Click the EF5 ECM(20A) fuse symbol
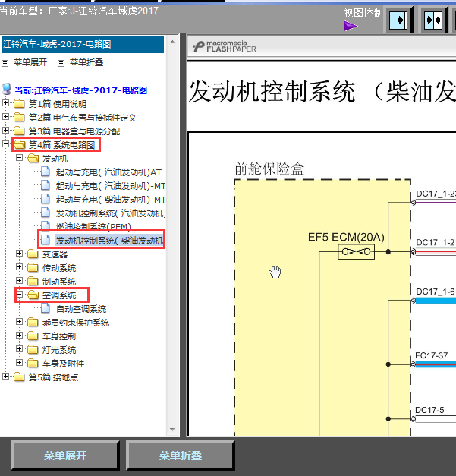The height and width of the screenshot is (476, 456). 356,251
